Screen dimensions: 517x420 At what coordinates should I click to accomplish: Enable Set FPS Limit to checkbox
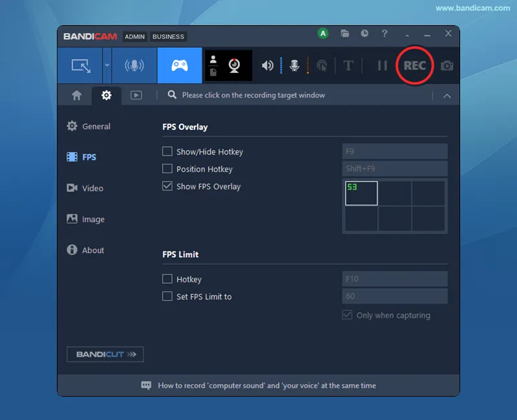167,296
